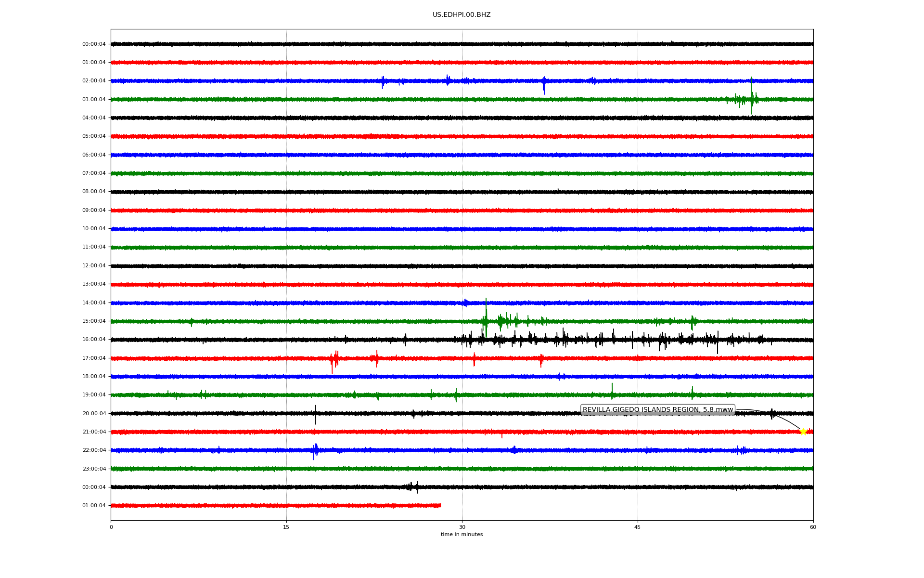Select the 14:00:04 time label
Viewport: 924px width, 578px height.
[94, 303]
